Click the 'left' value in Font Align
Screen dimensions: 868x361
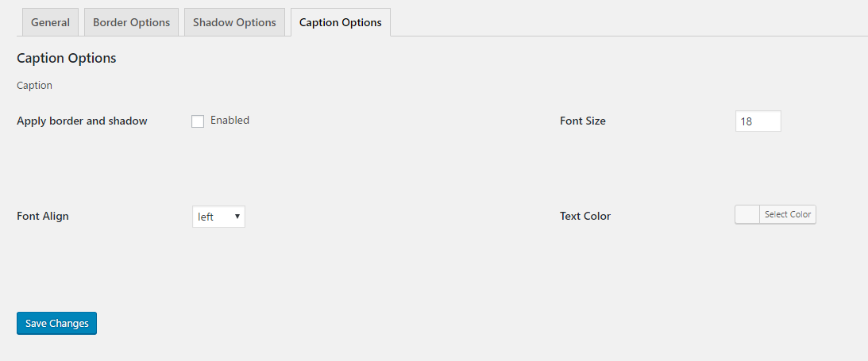tap(206, 217)
